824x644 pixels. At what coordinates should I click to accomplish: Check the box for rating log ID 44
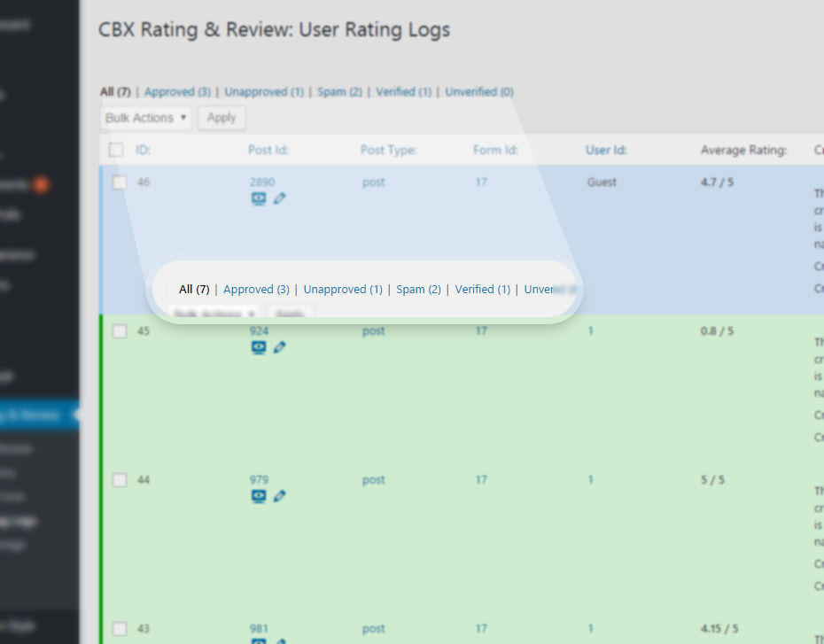(120, 479)
